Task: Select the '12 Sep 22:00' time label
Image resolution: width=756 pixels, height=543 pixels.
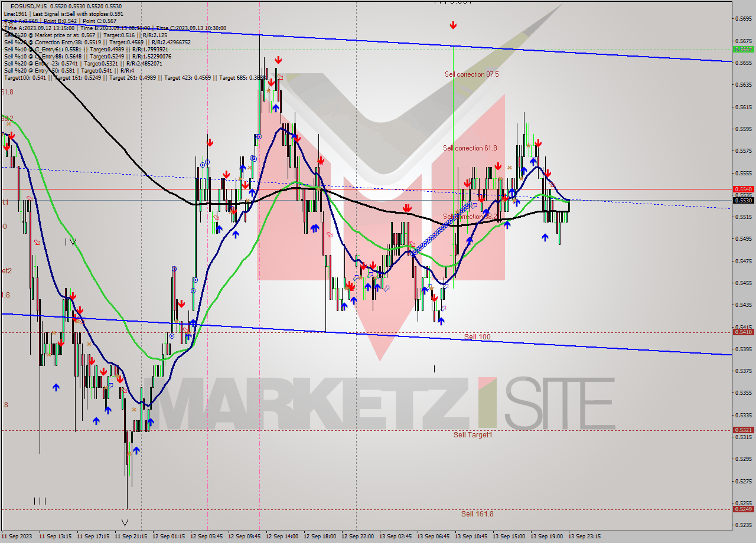Action: pyautogui.click(x=358, y=537)
